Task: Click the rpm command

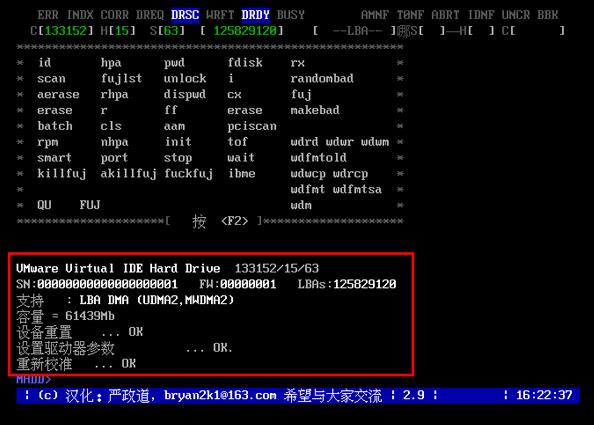Action: coord(48,142)
